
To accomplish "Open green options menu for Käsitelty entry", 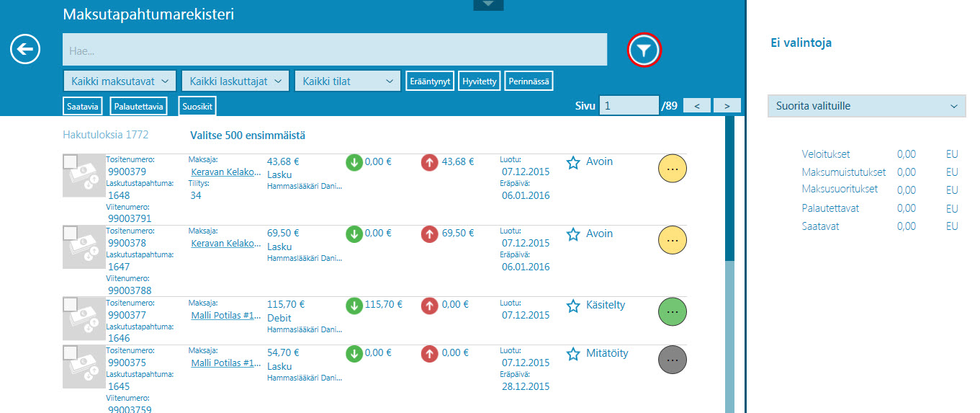I will pos(673,311).
